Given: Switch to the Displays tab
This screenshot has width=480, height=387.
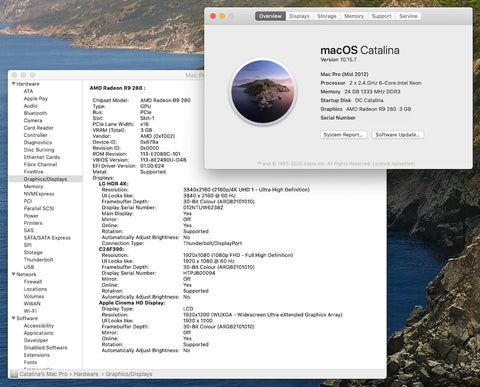Looking at the screenshot, I should [299, 16].
